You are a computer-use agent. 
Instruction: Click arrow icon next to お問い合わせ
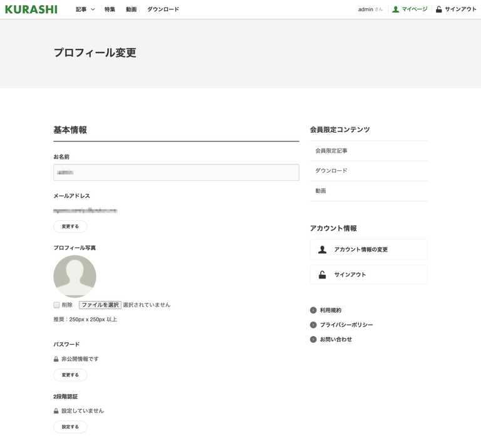(x=313, y=339)
